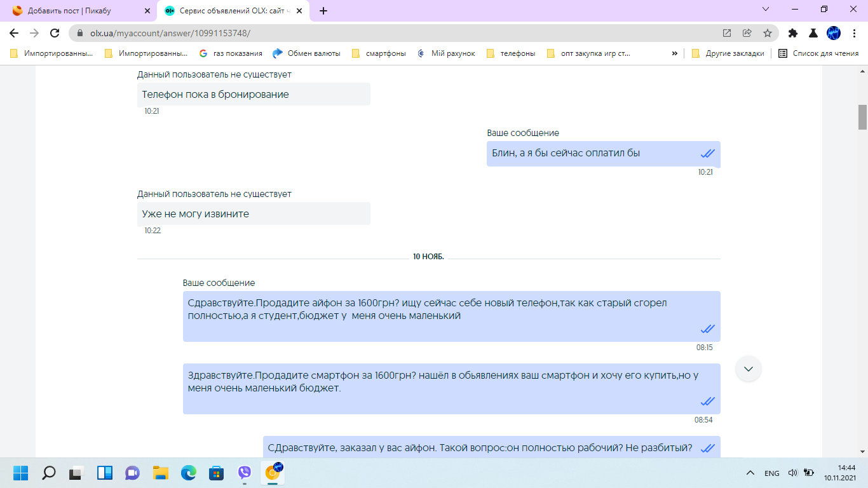Open the site lock information icon
This screenshot has width=868, height=488.
[x=80, y=33]
